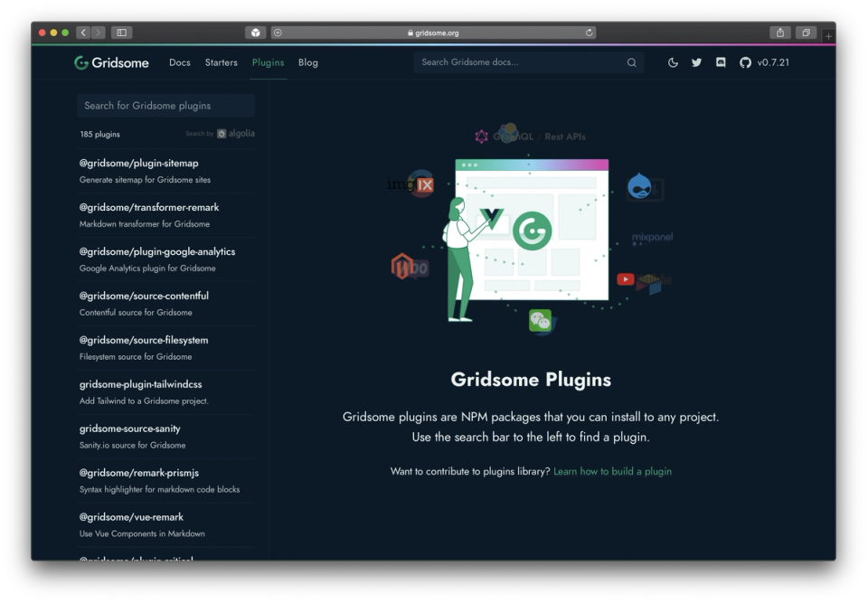This screenshot has height=603, width=868.
Task: Go forward with Safari's forward arrow
Action: pyautogui.click(x=98, y=33)
